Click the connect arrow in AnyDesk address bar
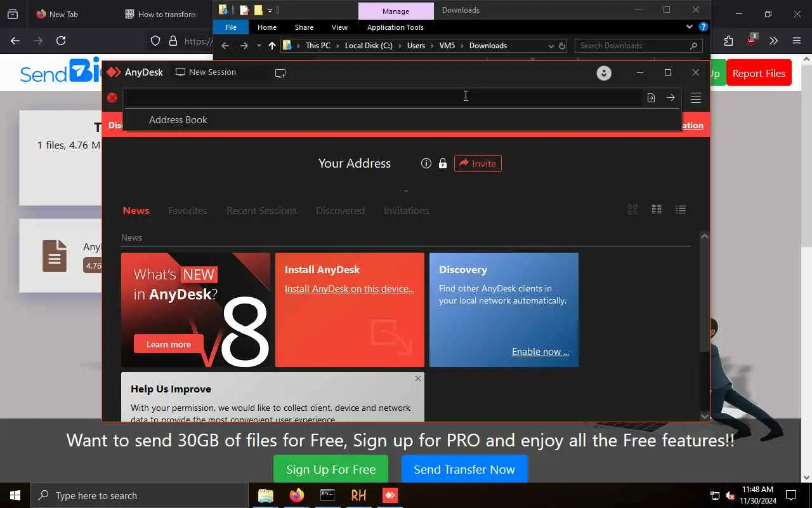The width and height of the screenshot is (812, 508). pyautogui.click(x=671, y=98)
